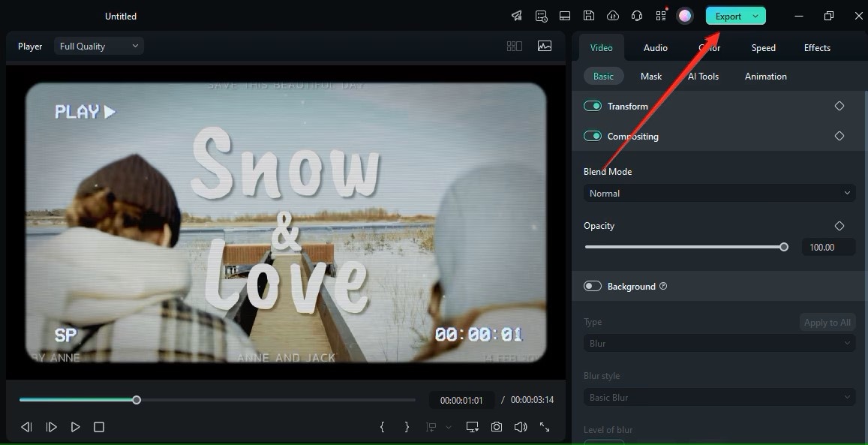
Task: Click the Player label
Action: [30, 47]
